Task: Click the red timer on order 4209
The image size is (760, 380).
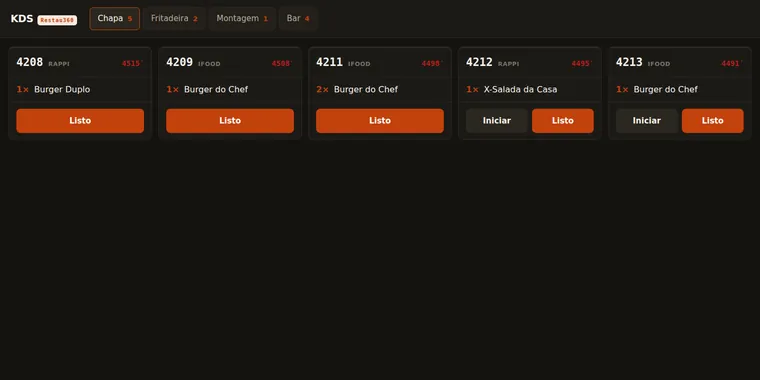Action: [x=282, y=63]
